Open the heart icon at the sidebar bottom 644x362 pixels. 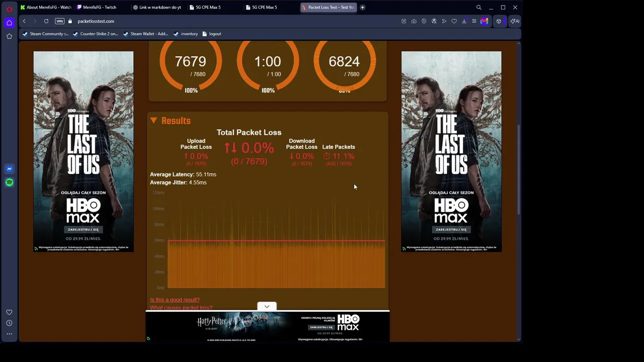9,312
